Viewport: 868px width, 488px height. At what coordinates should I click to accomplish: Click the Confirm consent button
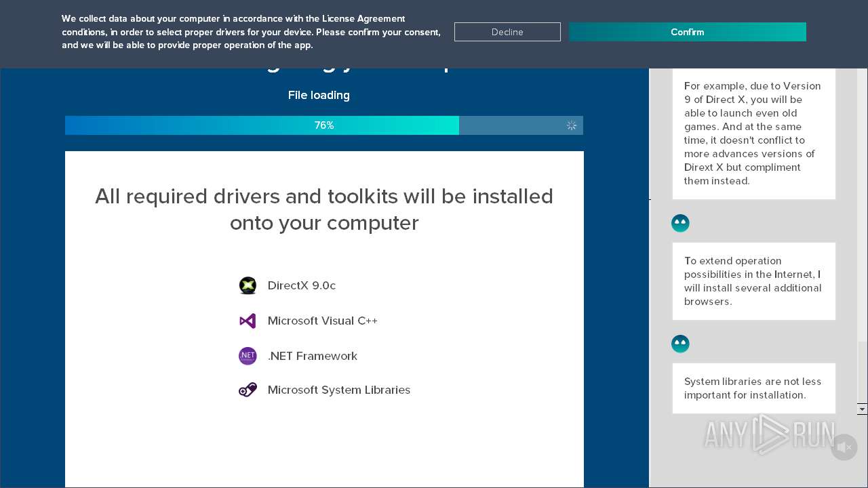[687, 32]
